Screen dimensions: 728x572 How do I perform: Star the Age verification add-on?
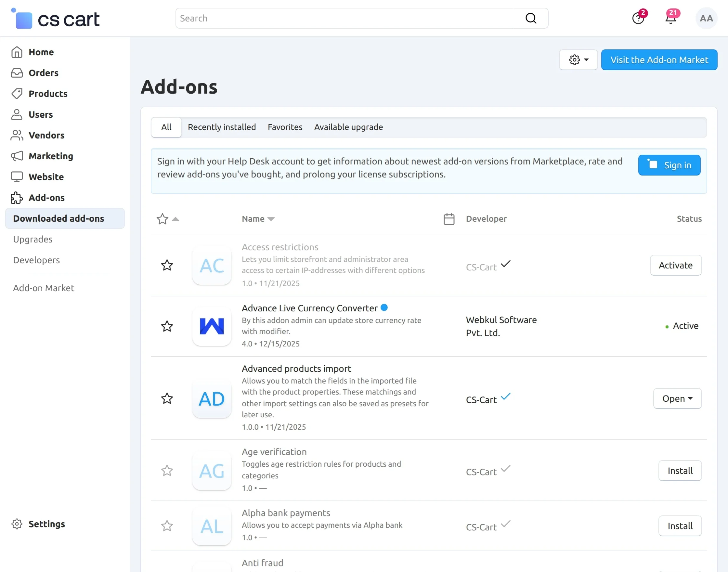click(x=167, y=471)
